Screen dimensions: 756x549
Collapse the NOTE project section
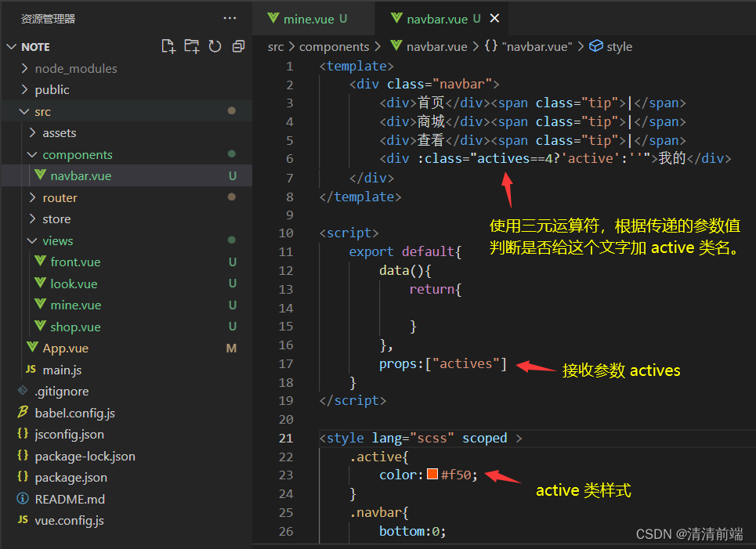[126, 47]
